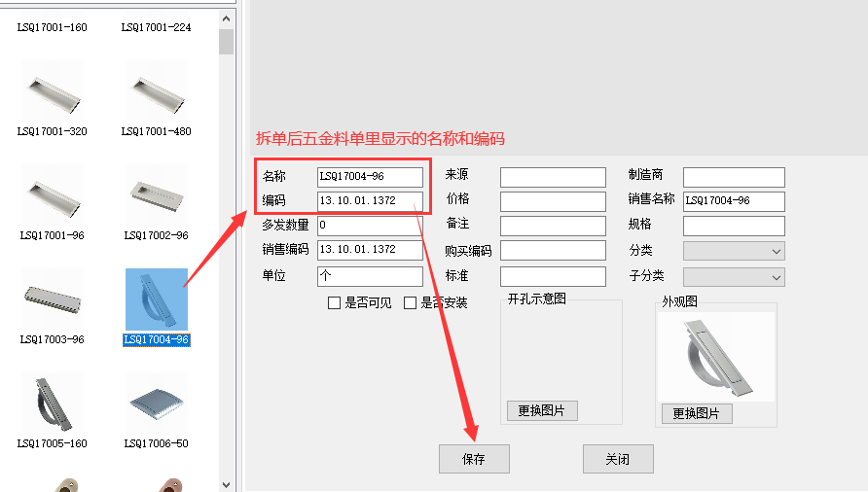This screenshot has width=868, height=492.
Task: Click the 编码 input field
Action: tap(371, 201)
